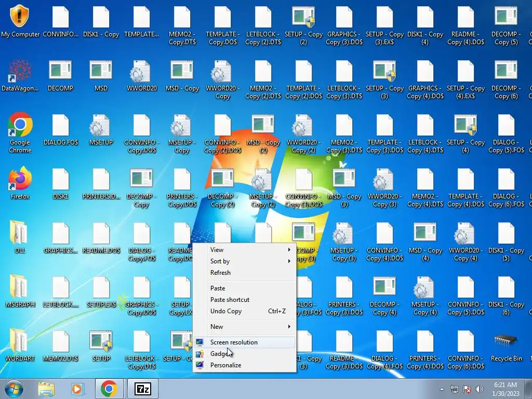Select the MSETUP file icon
532x399 pixels.
[x=101, y=129]
